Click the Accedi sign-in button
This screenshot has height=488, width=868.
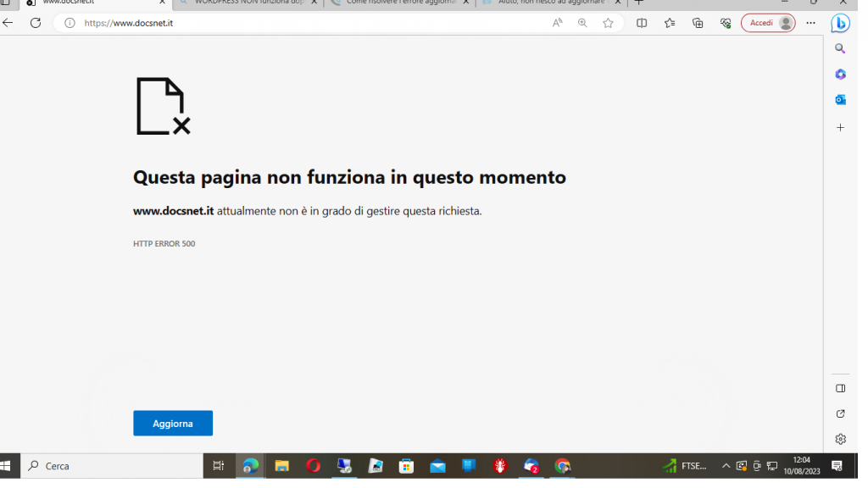(768, 23)
